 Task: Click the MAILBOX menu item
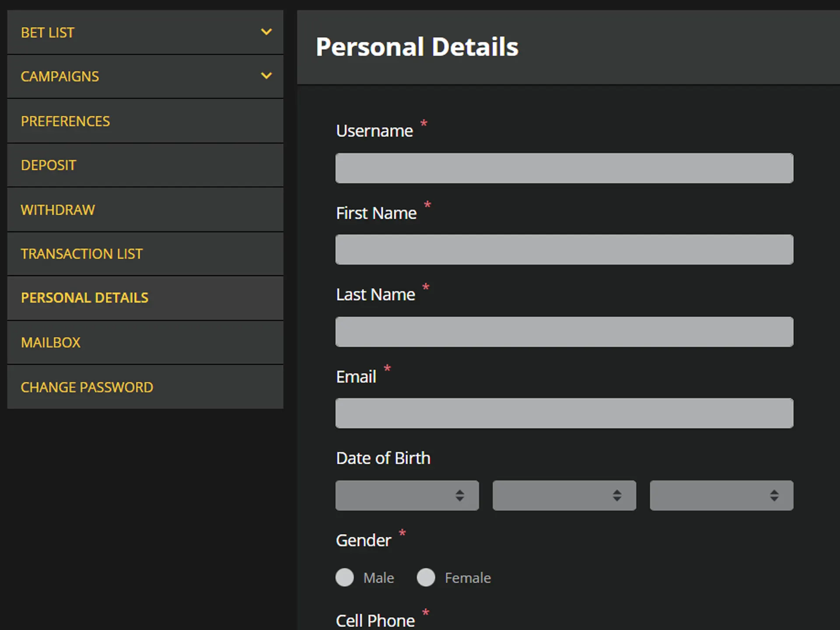pyautogui.click(x=142, y=342)
